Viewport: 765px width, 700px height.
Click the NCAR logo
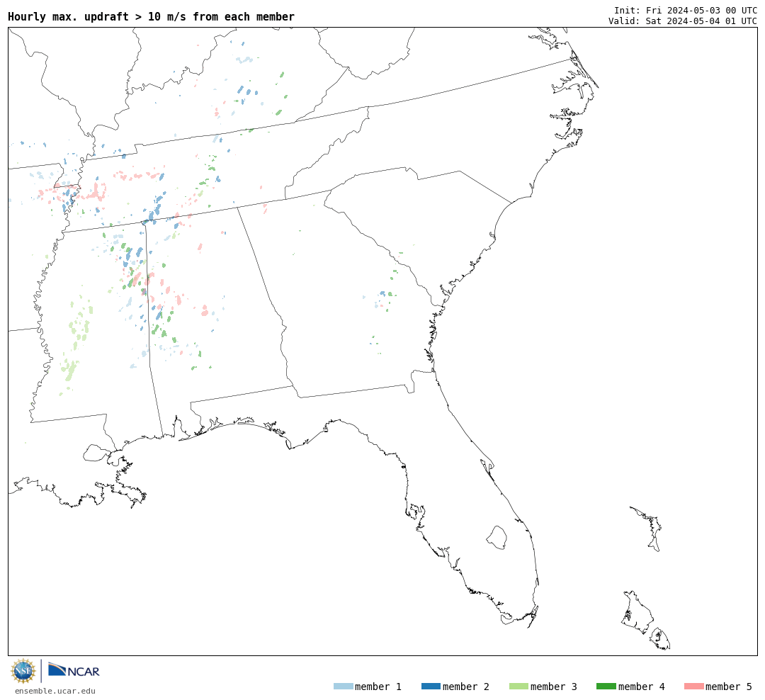74,670
